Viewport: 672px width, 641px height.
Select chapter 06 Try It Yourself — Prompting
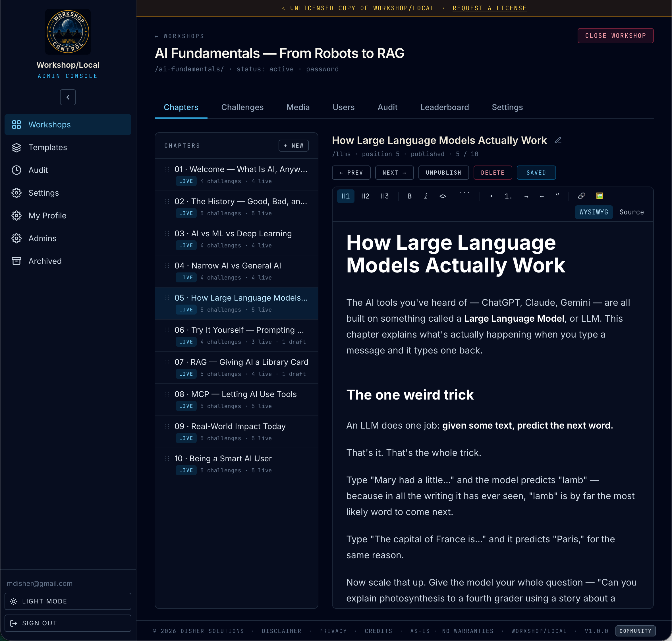[x=236, y=335]
